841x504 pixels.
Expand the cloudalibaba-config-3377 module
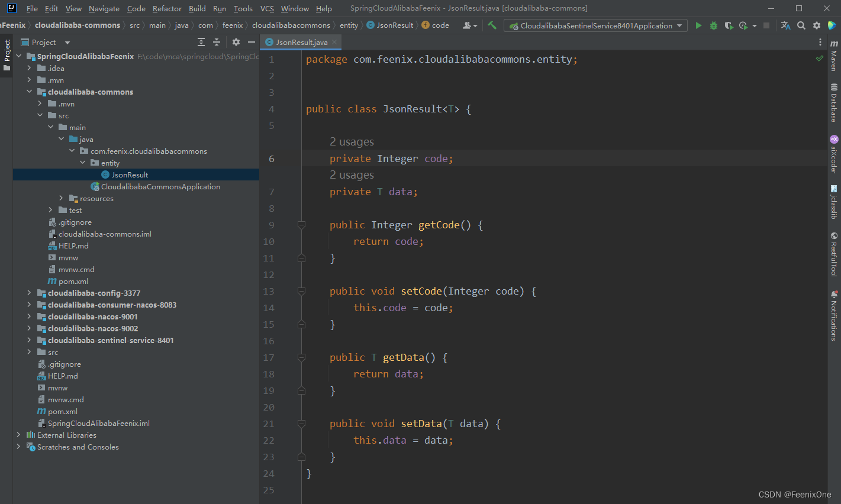(x=29, y=293)
